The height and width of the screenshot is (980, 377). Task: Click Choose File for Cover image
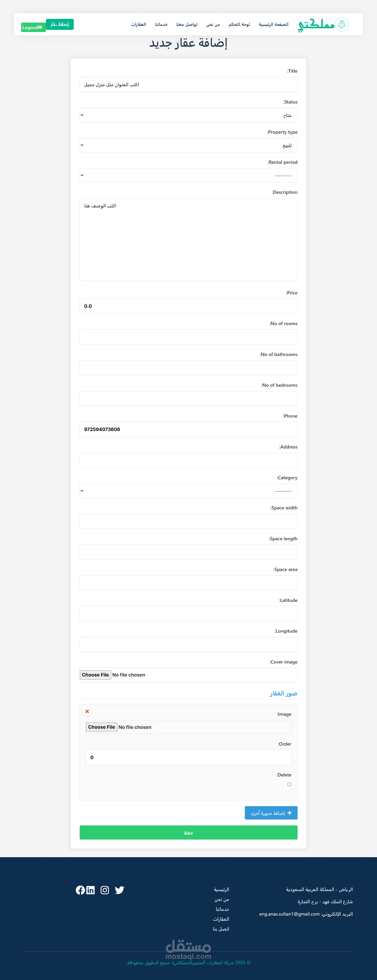point(95,675)
